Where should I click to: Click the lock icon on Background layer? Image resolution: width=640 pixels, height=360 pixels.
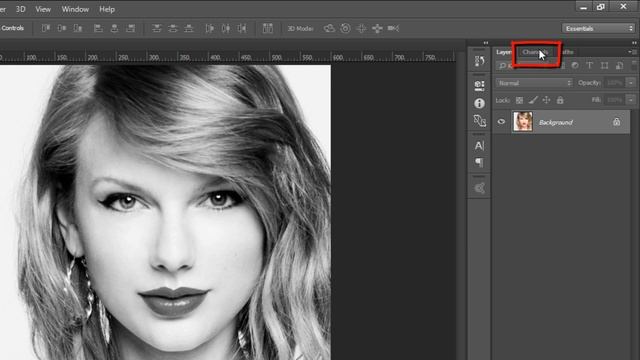point(616,122)
